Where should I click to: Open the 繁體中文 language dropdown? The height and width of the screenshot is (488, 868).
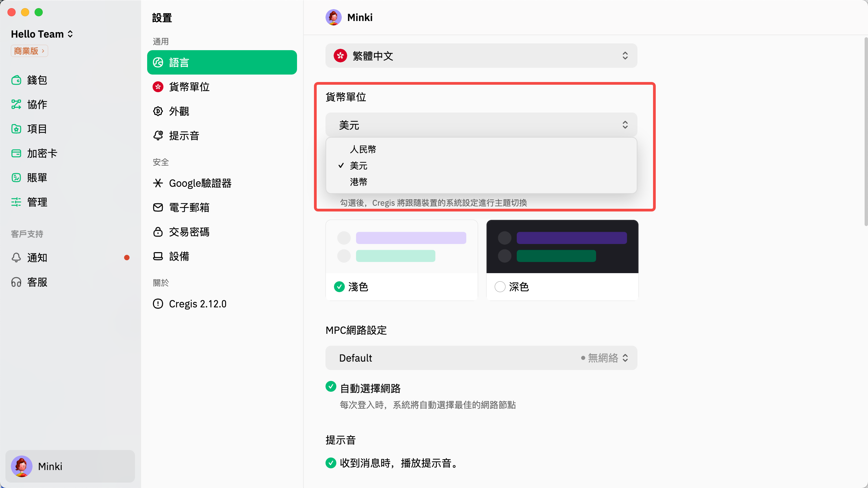tap(481, 56)
